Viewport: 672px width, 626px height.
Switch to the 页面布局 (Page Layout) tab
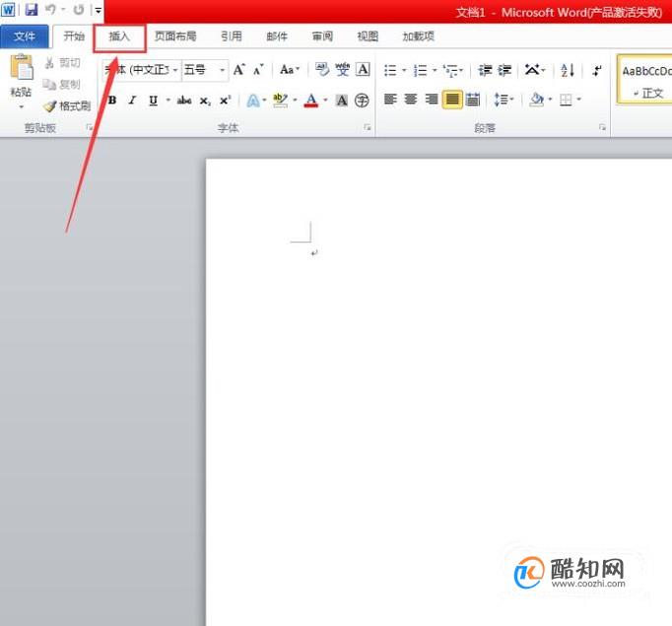[175, 36]
